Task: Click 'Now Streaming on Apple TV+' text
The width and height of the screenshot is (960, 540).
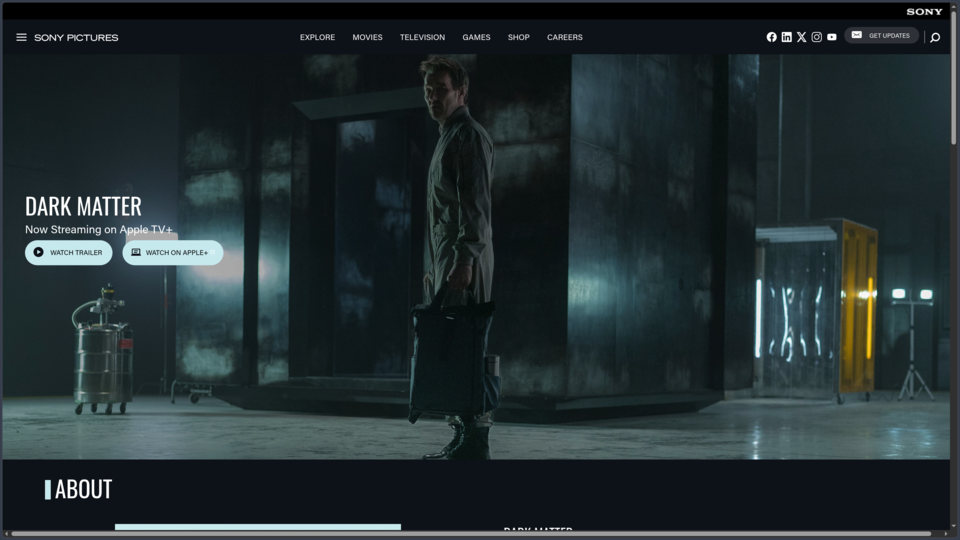Action: (99, 230)
